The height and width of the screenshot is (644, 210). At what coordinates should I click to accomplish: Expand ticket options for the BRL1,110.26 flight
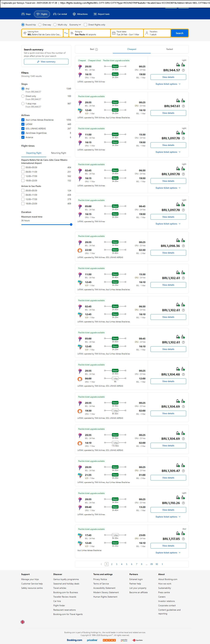click(168, 517)
